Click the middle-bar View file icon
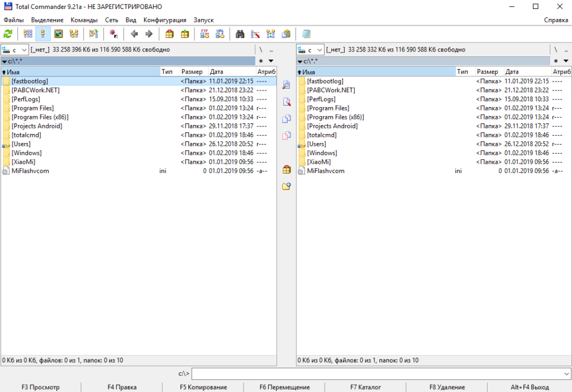 287,85
